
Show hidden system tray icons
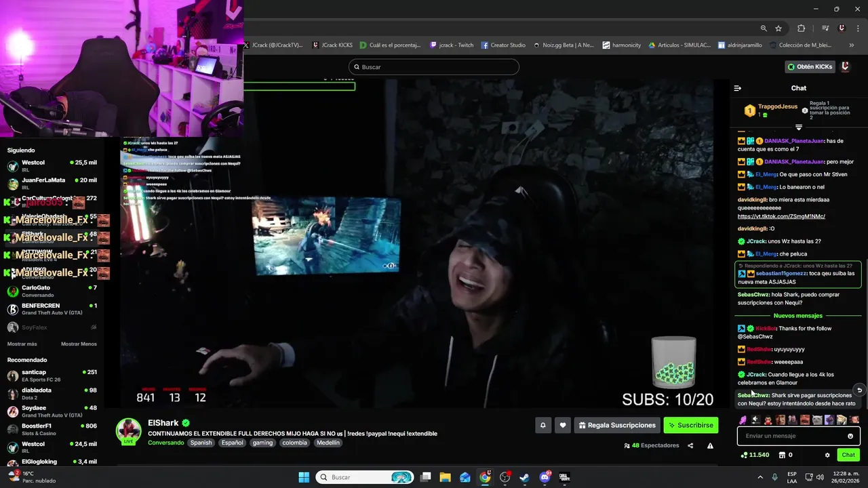(x=761, y=477)
